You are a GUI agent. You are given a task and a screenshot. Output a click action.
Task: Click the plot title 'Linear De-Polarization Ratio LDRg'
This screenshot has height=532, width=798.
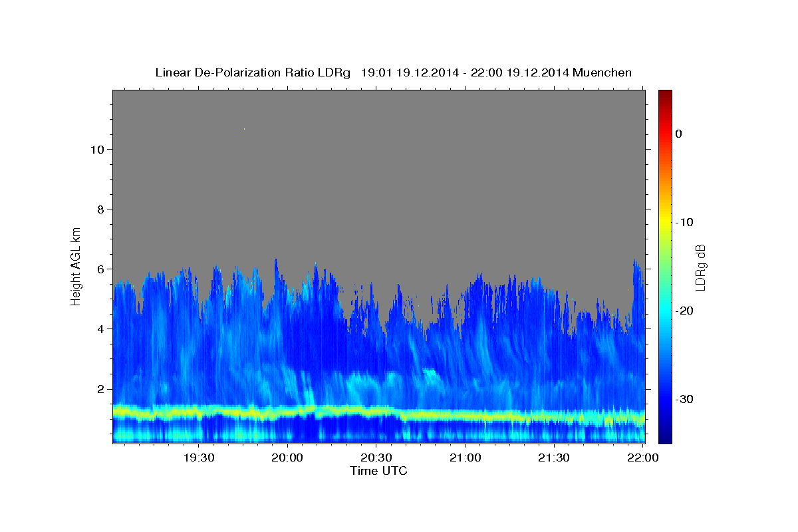[x=253, y=72]
